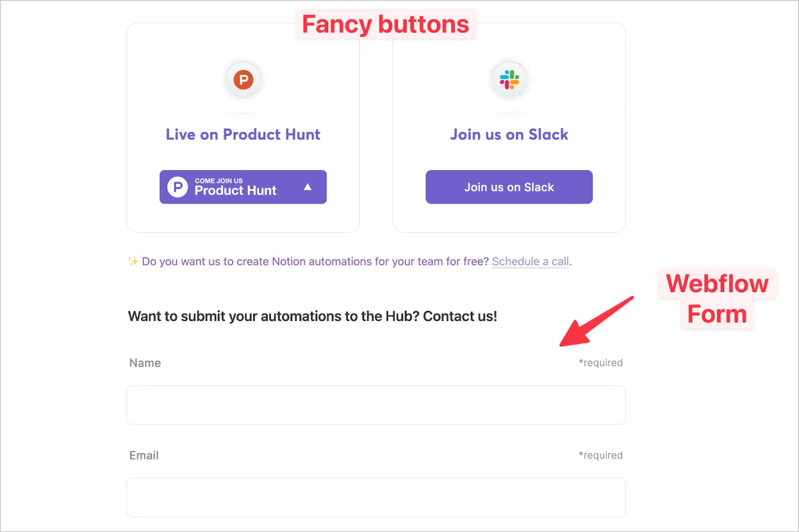Click the sparkle icon before the free automations text
This screenshot has width=799, height=532.
click(132, 261)
